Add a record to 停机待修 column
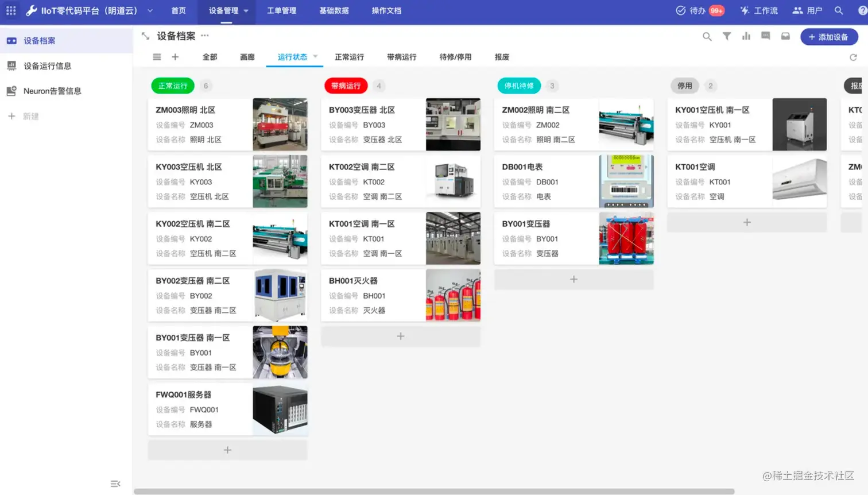This screenshot has height=495, width=868. click(x=573, y=280)
